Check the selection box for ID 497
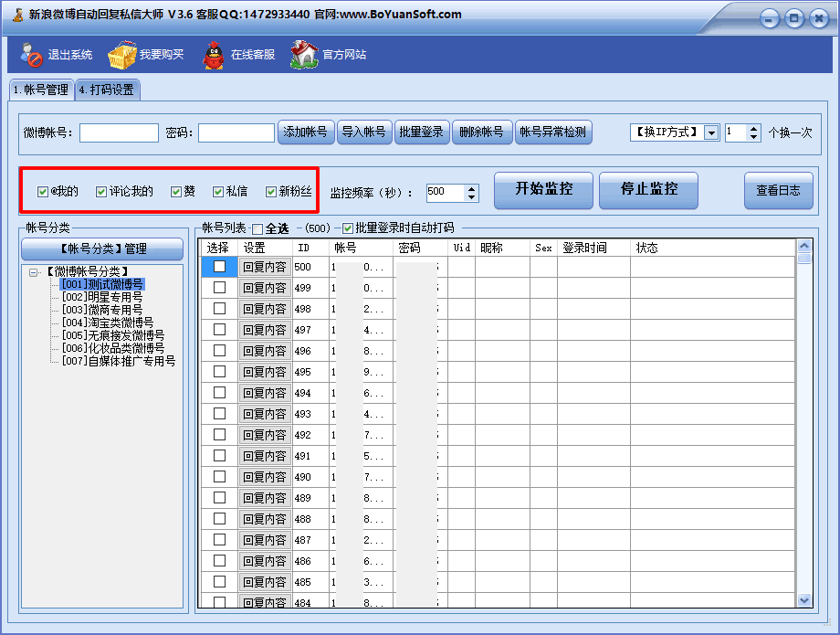 coord(220,330)
